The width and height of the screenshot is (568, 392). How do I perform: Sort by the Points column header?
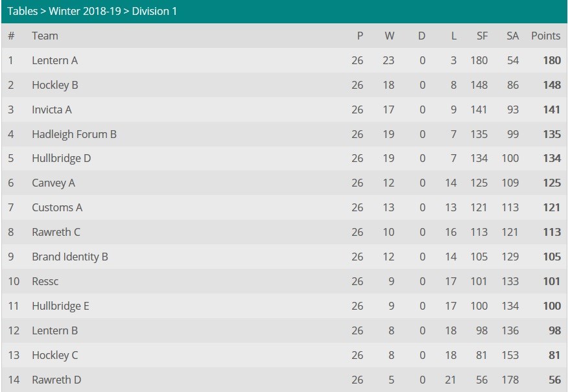[545, 36]
